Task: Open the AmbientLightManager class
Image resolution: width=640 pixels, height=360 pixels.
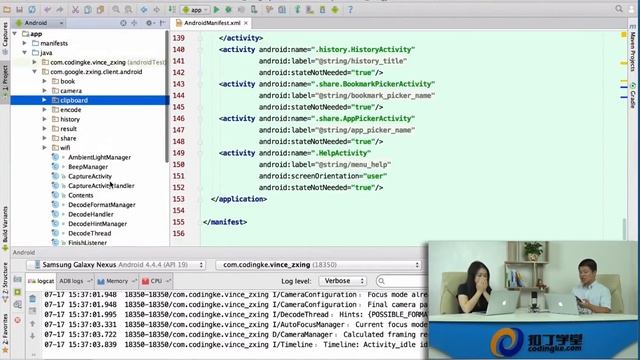Action: [x=99, y=157]
